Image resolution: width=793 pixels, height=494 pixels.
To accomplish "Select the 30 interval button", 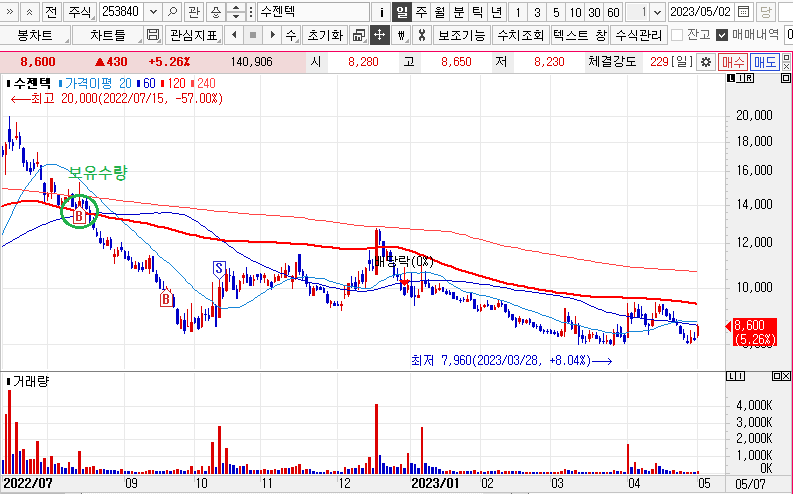I will (x=594, y=12).
